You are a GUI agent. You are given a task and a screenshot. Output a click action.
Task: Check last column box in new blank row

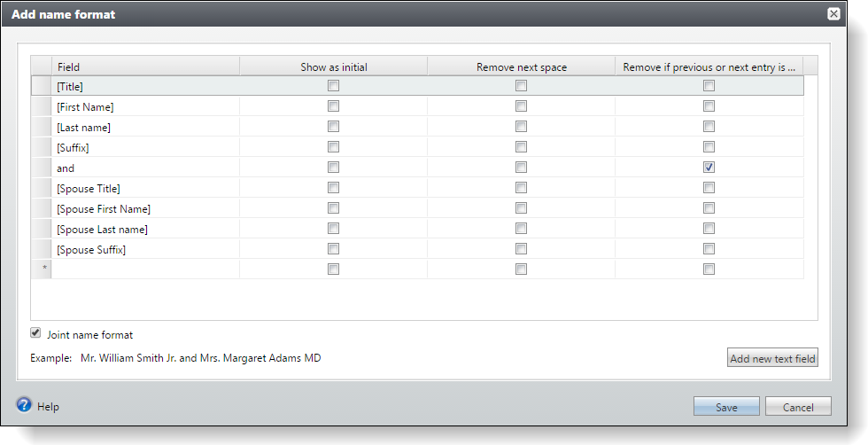tap(709, 269)
